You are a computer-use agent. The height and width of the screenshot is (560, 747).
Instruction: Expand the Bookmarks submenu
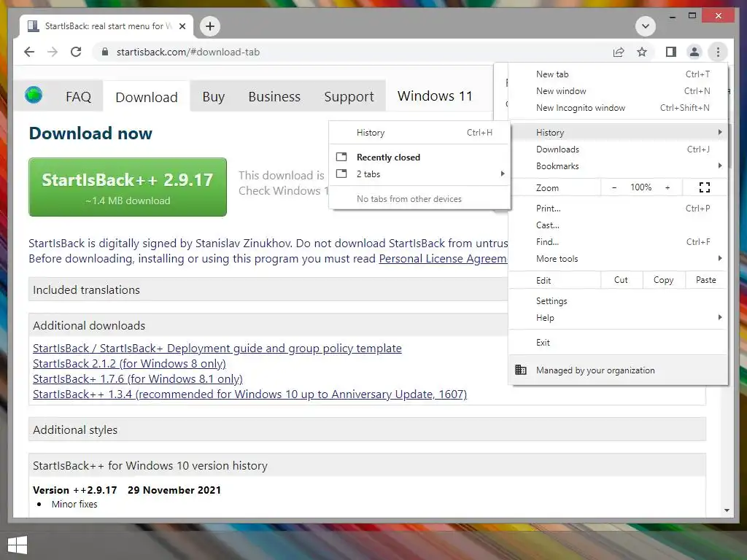click(x=618, y=166)
